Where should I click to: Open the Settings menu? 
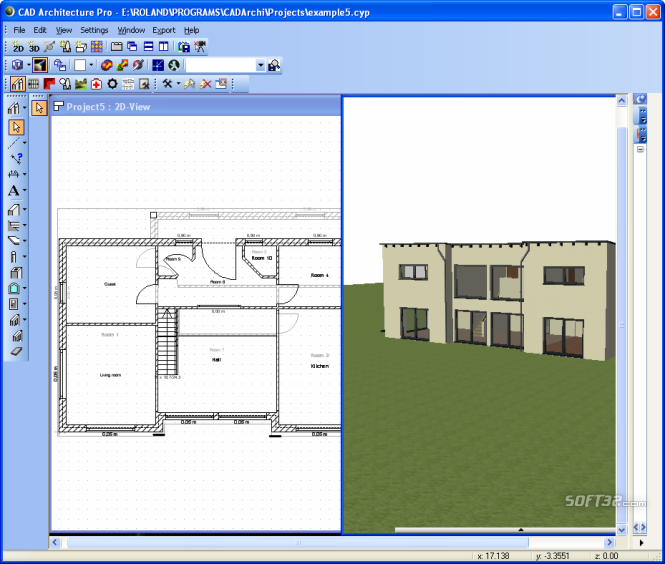coord(94,30)
